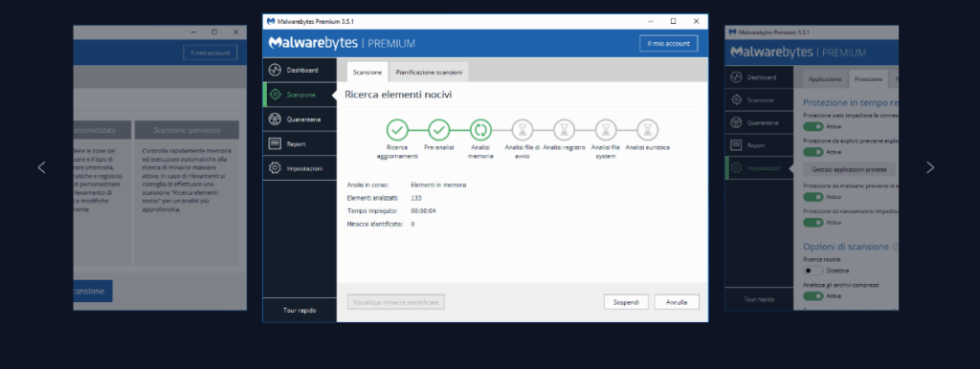Click the Scansione icon in the right window sidebar
This screenshot has height=369, width=980.
point(736,100)
